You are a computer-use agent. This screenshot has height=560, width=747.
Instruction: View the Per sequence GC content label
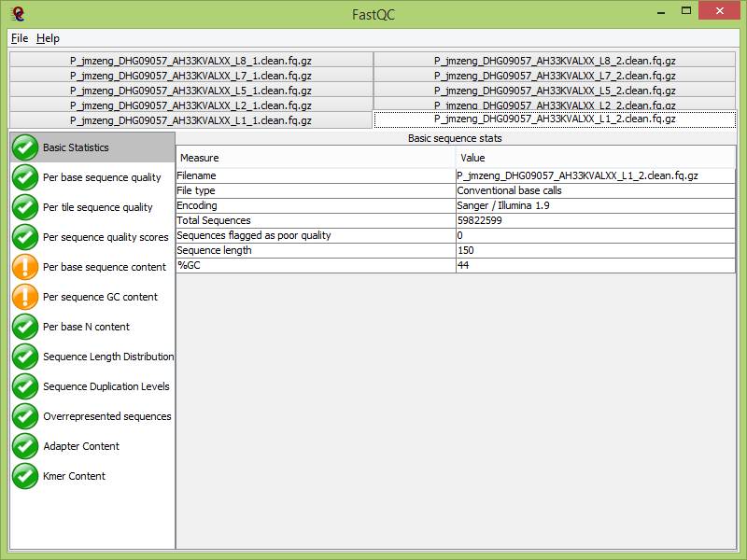click(100, 297)
